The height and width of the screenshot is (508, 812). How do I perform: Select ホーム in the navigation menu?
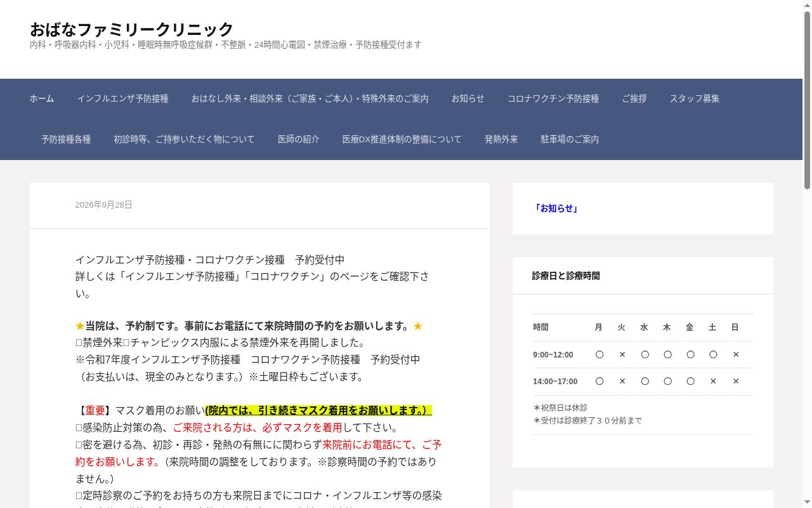(42, 98)
